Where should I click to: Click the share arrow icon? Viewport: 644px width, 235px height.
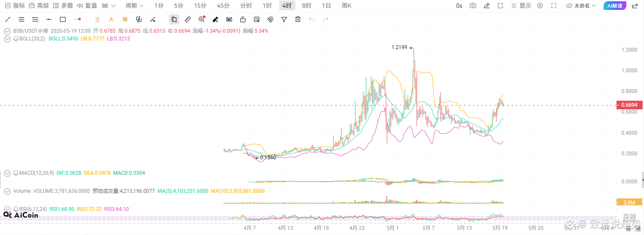click(x=635, y=6)
